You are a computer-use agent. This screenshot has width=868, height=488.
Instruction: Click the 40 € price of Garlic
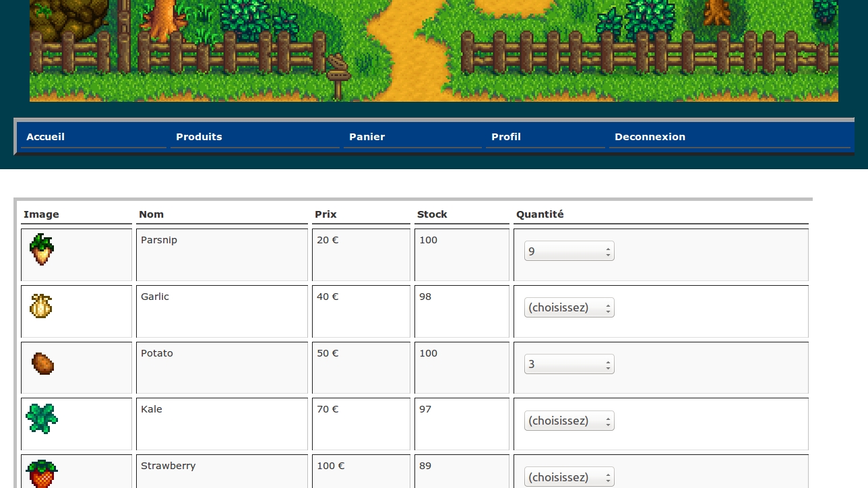point(328,297)
